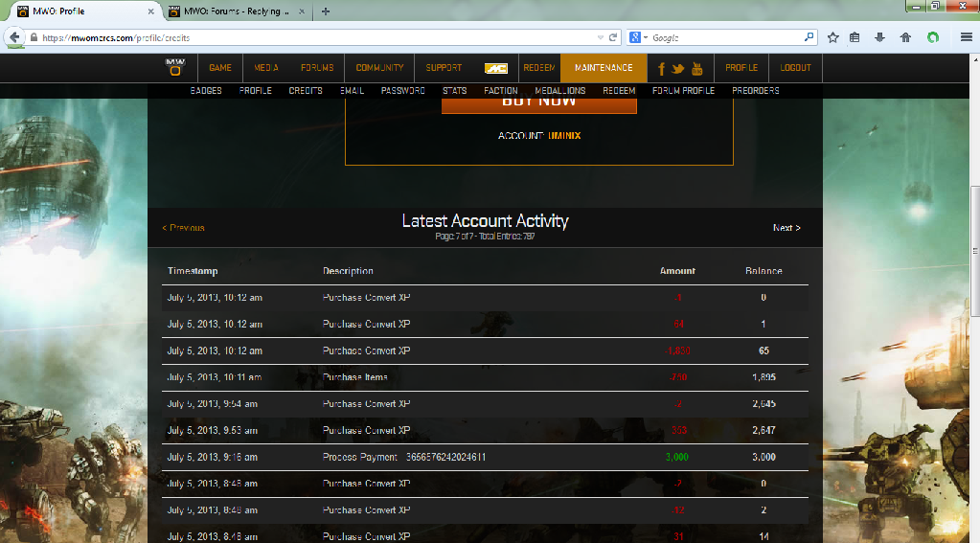This screenshot has height=543, width=980.
Task: Go to PROFILE sub-navigation item
Action: [x=255, y=91]
